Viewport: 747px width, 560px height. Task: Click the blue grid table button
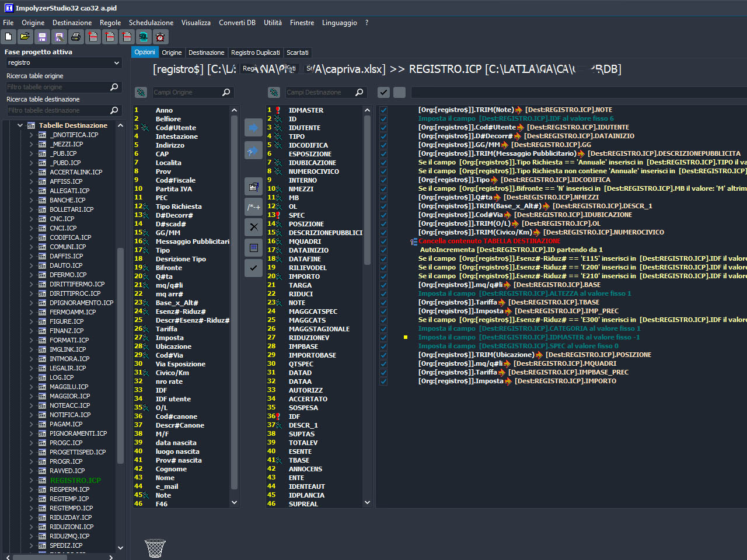(253, 247)
